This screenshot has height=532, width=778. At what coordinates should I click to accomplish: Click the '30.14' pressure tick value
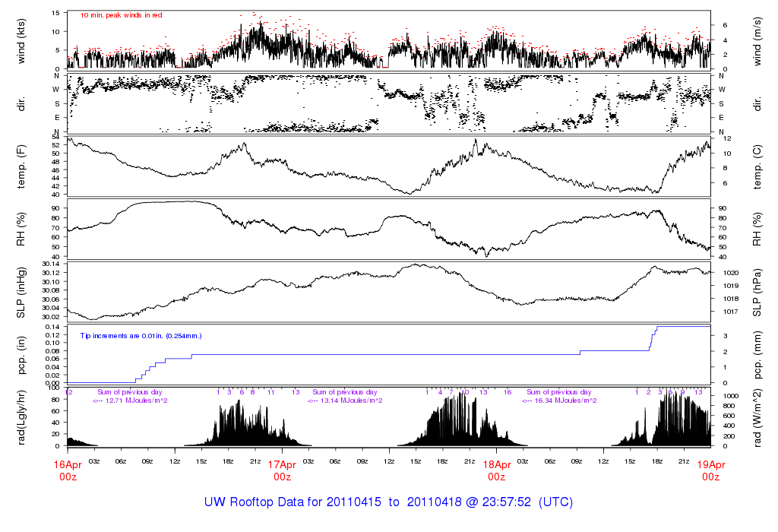(51, 264)
